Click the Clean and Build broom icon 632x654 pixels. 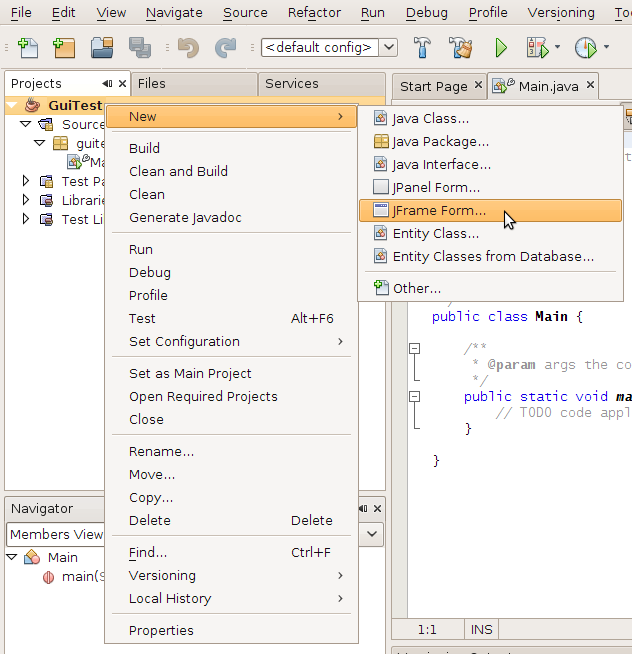click(461, 48)
